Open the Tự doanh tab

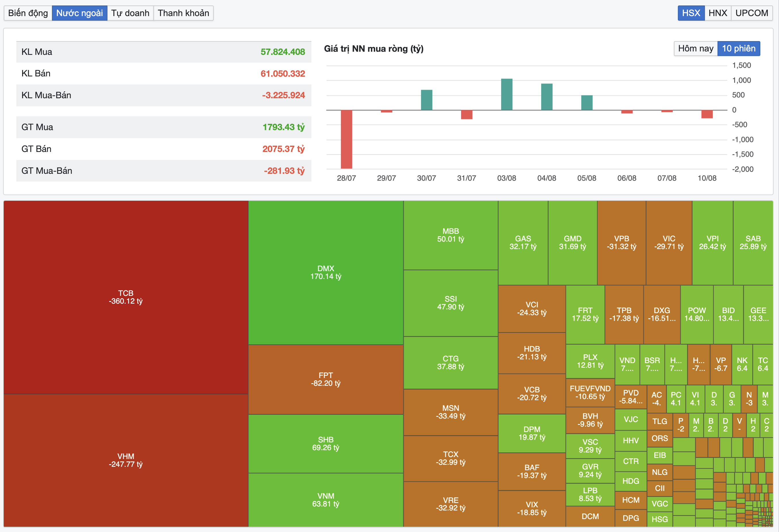click(x=130, y=13)
